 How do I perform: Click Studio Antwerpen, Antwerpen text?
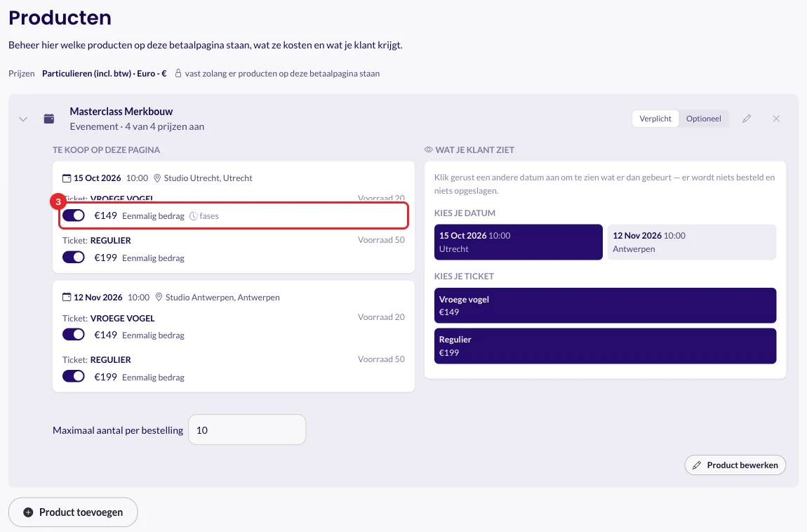click(223, 297)
